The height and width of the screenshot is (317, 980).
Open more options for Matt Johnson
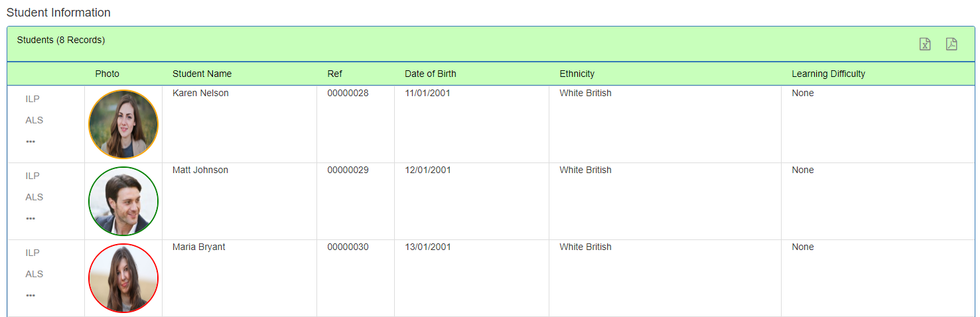pyautogui.click(x=31, y=218)
